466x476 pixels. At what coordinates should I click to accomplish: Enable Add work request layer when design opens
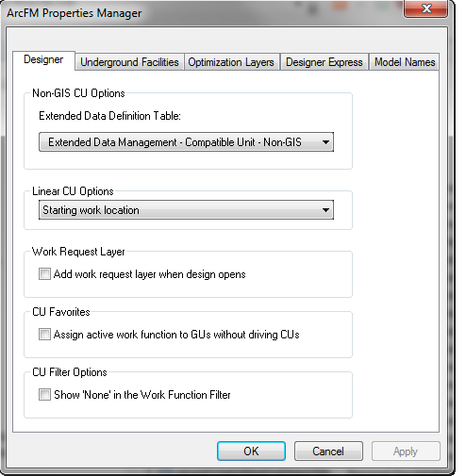[44, 274]
